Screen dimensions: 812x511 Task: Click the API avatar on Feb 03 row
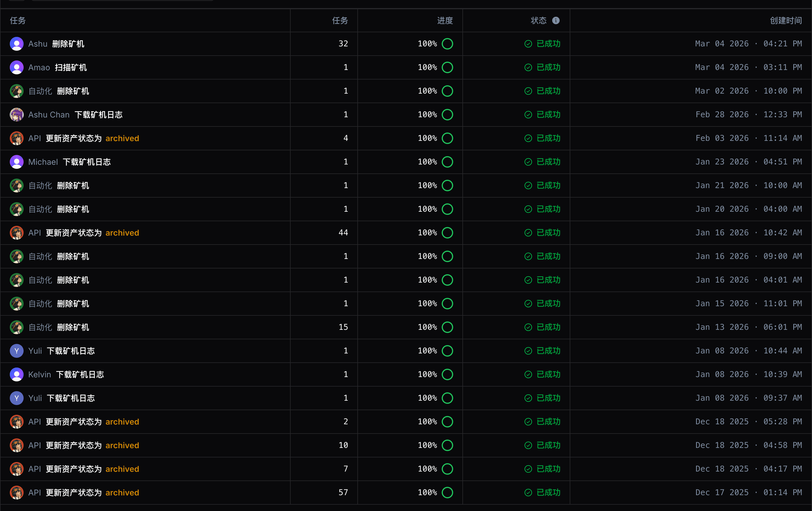[x=16, y=138]
